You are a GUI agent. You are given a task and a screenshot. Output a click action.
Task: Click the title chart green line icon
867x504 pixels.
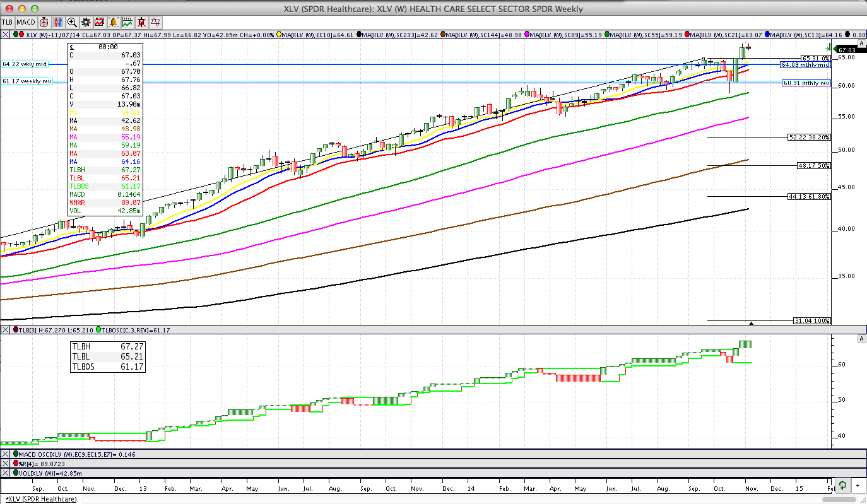(x=127, y=22)
